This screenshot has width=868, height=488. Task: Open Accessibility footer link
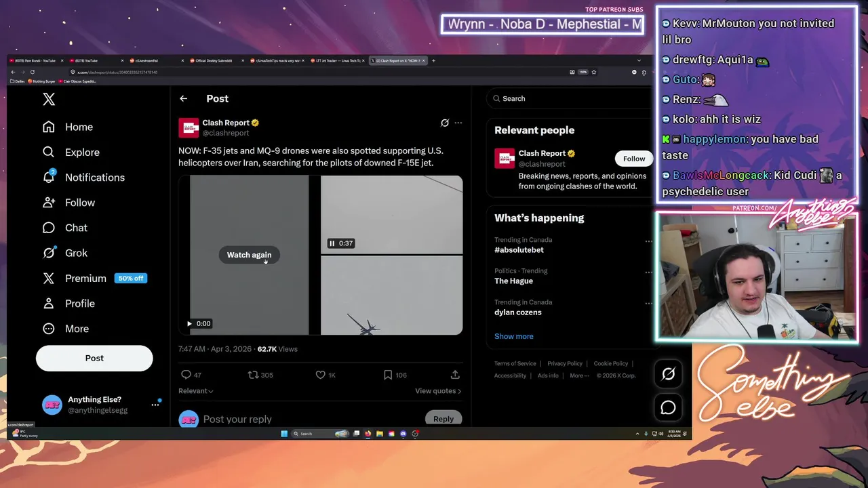(x=511, y=375)
